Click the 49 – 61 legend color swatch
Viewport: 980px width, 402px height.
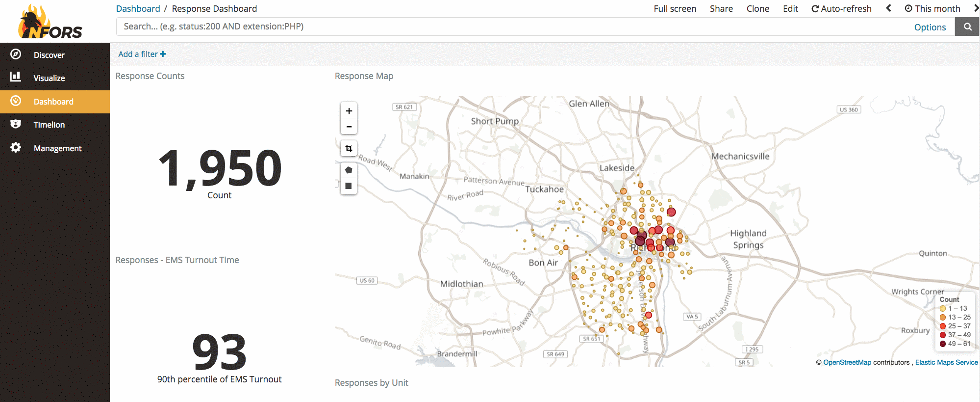pos(942,344)
